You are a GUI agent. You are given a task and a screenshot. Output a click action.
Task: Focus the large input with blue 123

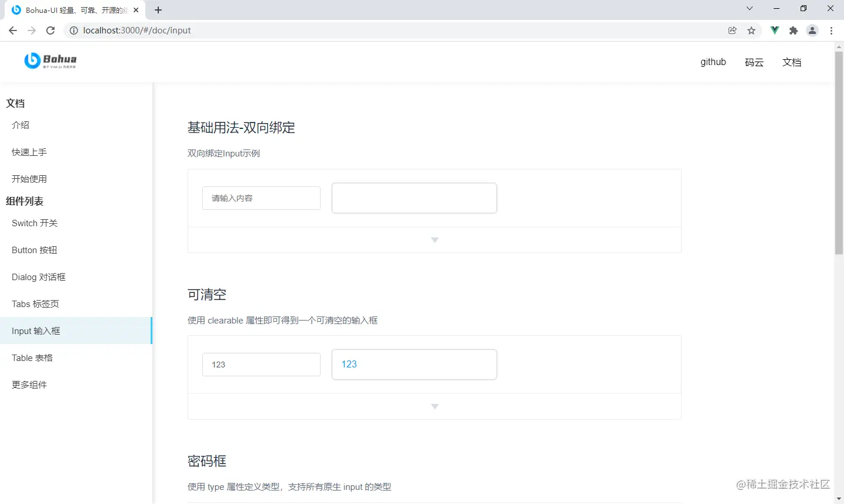[x=414, y=365]
